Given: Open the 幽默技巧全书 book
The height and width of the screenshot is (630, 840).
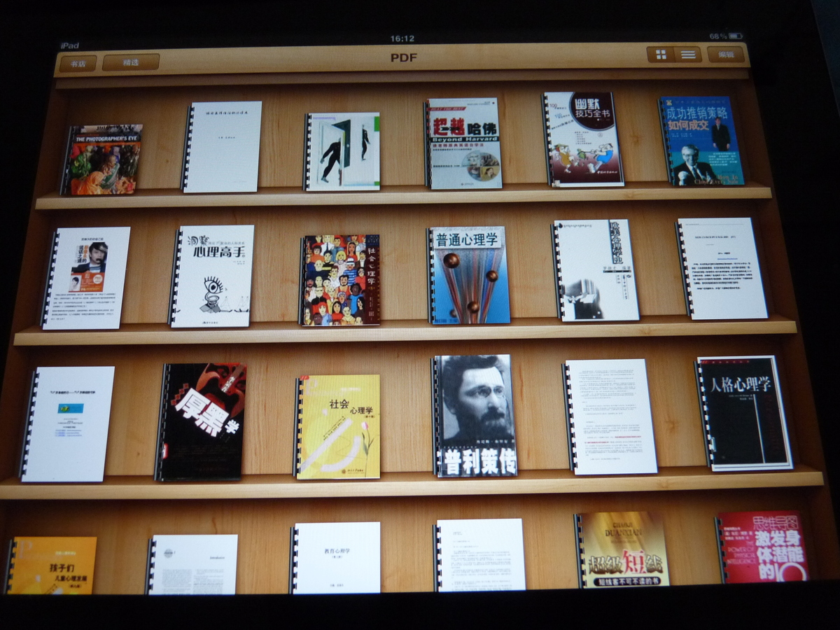Looking at the screenshot, I should (584, 140).
